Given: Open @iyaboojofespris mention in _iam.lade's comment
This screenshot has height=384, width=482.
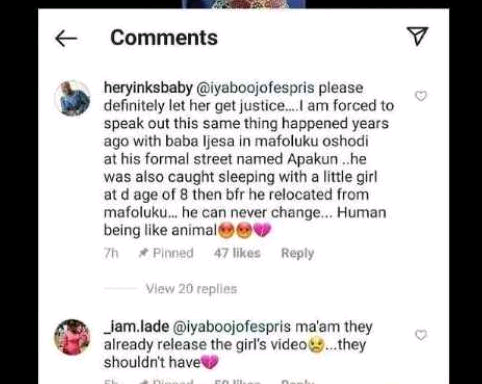Looking at the screenshot, I should [232, 327].
